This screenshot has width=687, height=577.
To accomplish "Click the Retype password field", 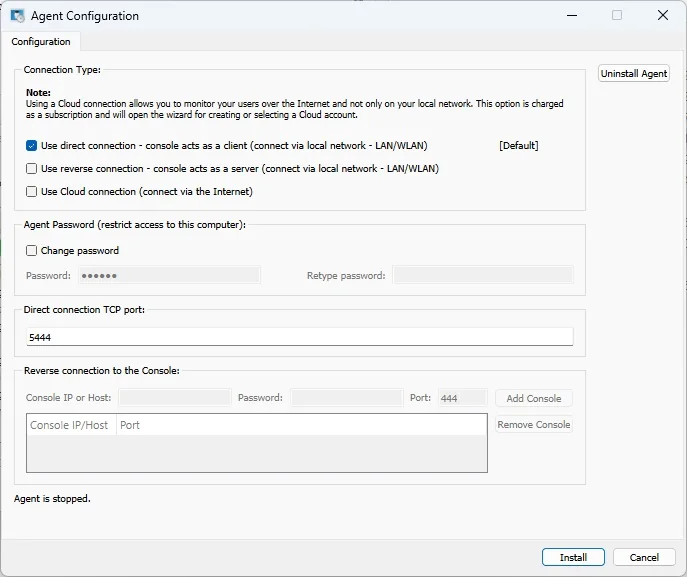I will point(483,275).
